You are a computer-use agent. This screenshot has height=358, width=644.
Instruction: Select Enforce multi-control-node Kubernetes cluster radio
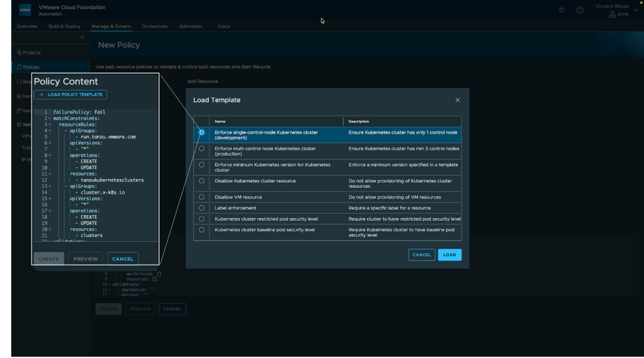[x=201, y=148]
